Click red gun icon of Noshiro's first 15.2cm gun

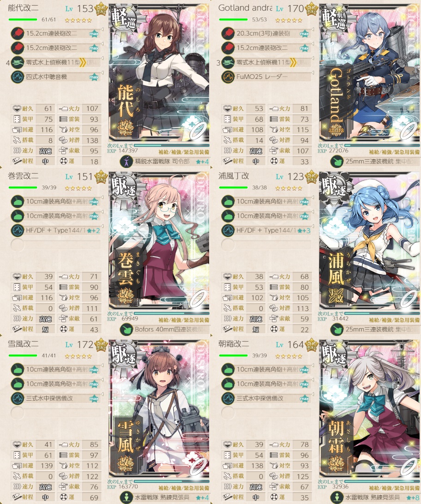click(18, 33)
